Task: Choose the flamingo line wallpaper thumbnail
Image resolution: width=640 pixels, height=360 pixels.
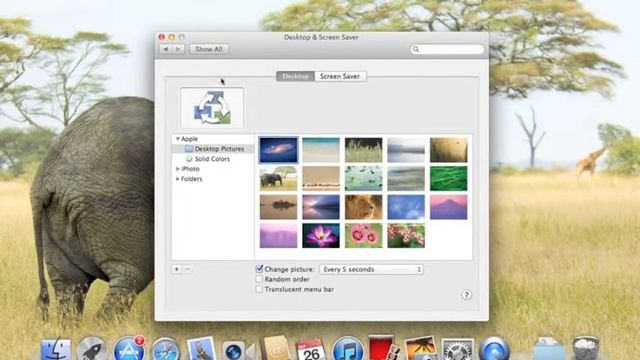Action: 321,178
